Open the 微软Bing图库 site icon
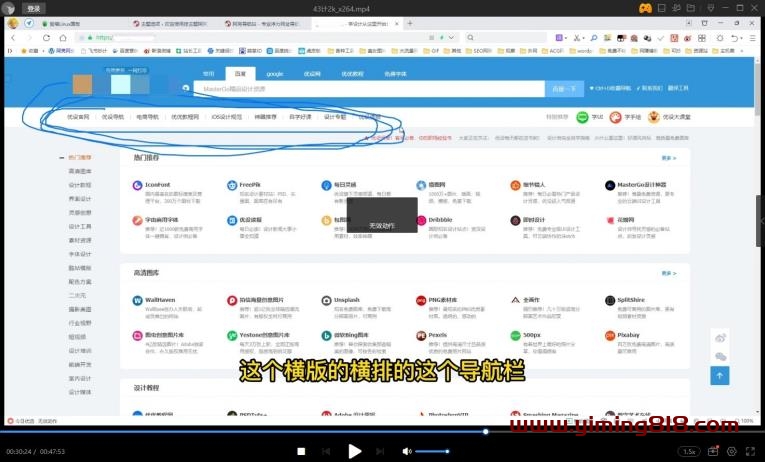This screenshot has height=462, width=765. click(326, 336)
